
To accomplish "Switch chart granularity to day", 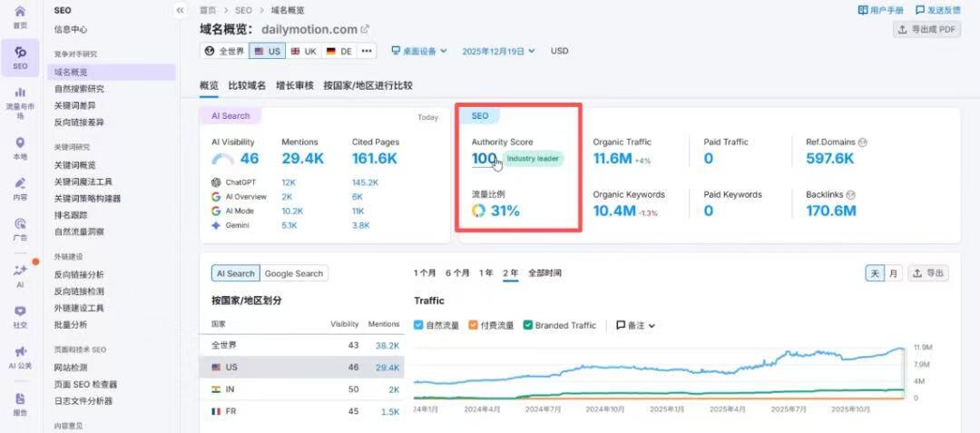I will (875, 273).
